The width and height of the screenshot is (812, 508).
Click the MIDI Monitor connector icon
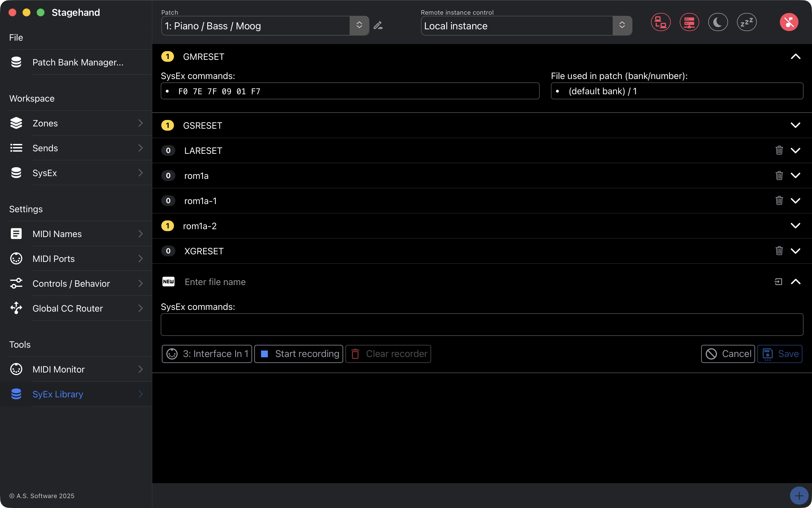16,369
